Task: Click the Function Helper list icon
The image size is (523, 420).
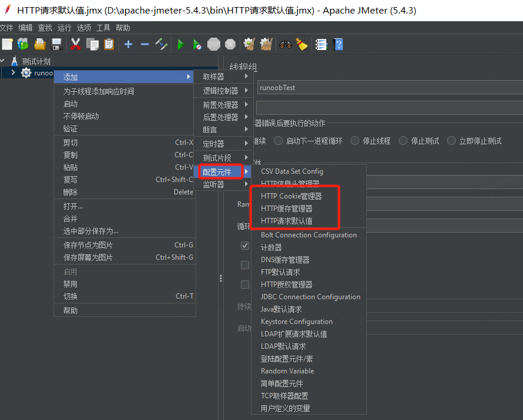Action: coord(321,44)
